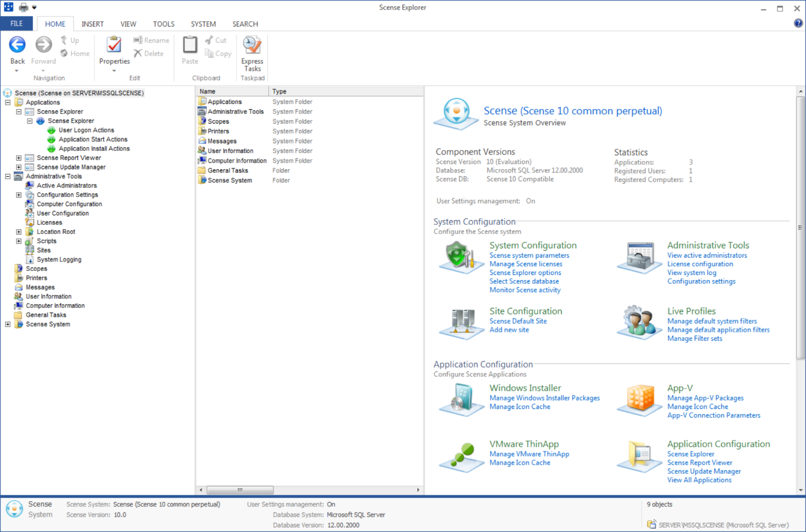Click the Live Profiles users icon
This screenshot has width=806, height=532.
pyautogui.click(x=639, y=322)
